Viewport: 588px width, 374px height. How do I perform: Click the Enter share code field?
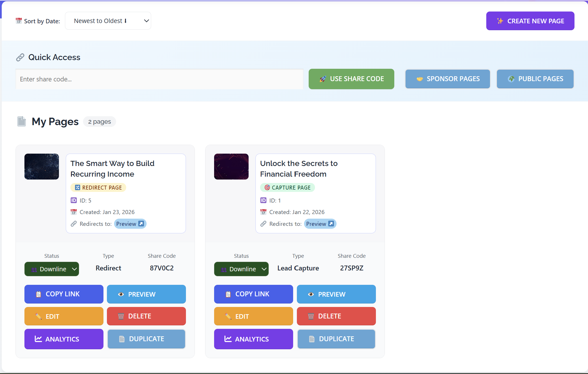tap(160, 79)
